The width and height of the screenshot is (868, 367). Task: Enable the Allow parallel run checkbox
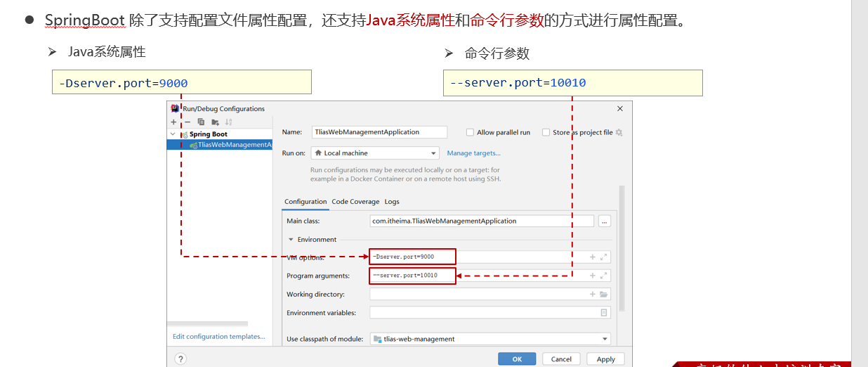470,132
